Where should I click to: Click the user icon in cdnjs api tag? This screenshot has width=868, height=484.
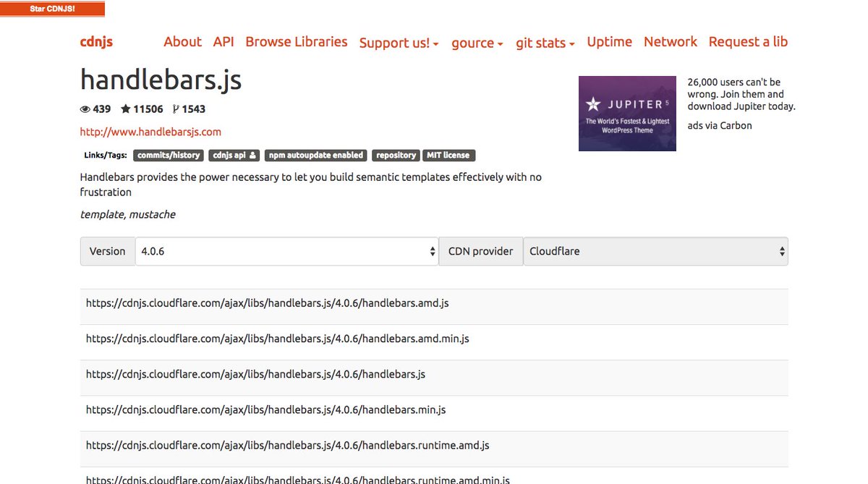(x=253, y=155)
